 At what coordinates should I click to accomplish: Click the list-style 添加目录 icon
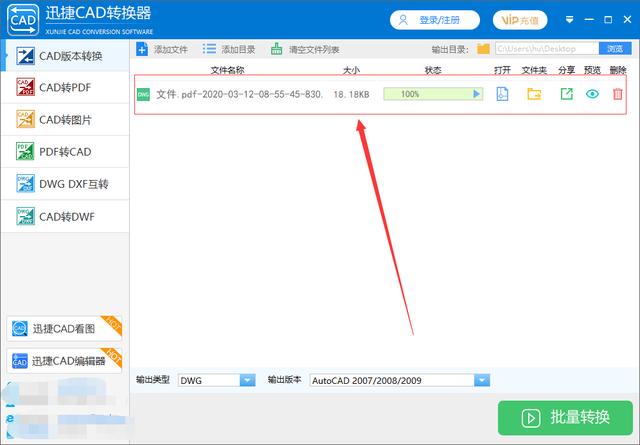pyautogui.click(x=209, y=49)
